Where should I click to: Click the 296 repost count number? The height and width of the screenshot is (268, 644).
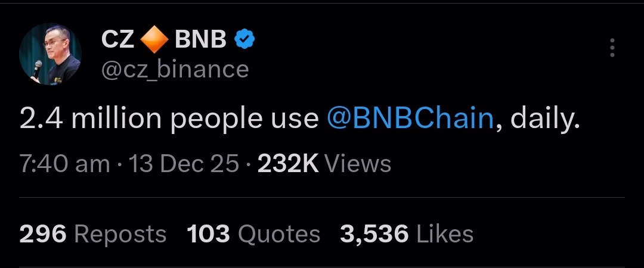tap(42, 234)
